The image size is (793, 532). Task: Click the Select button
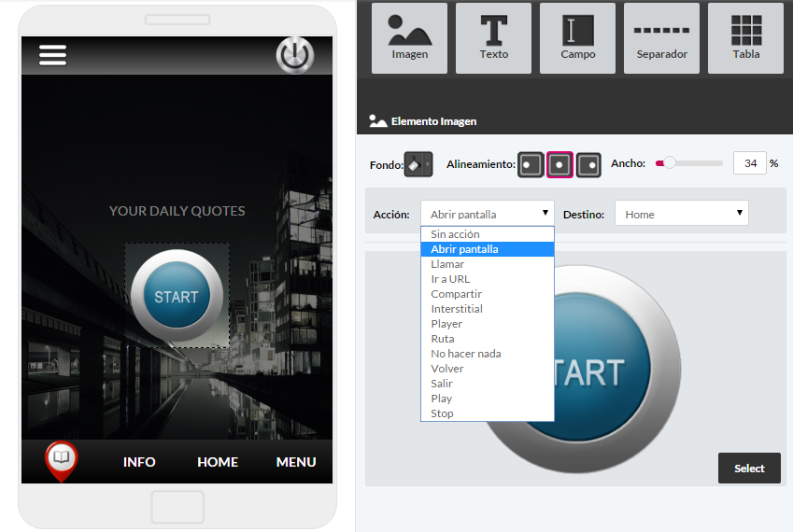[749, 469]
